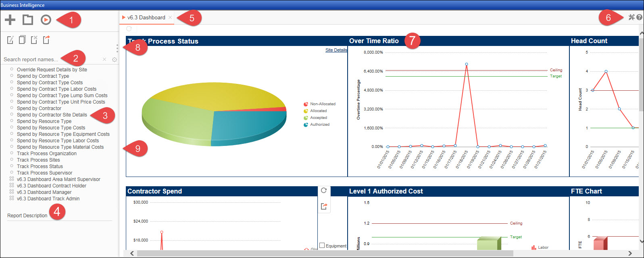This screenshot has height=258, width=644.
Task: Open the tools settings icon at top right
Action: click(631, 17)
